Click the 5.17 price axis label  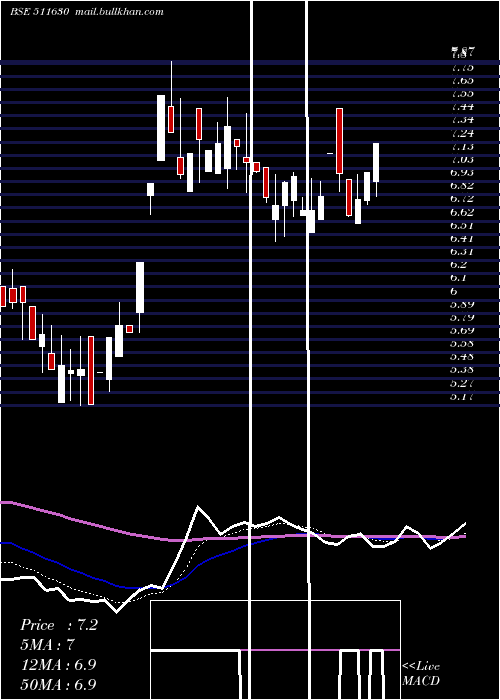coord(462,396)
